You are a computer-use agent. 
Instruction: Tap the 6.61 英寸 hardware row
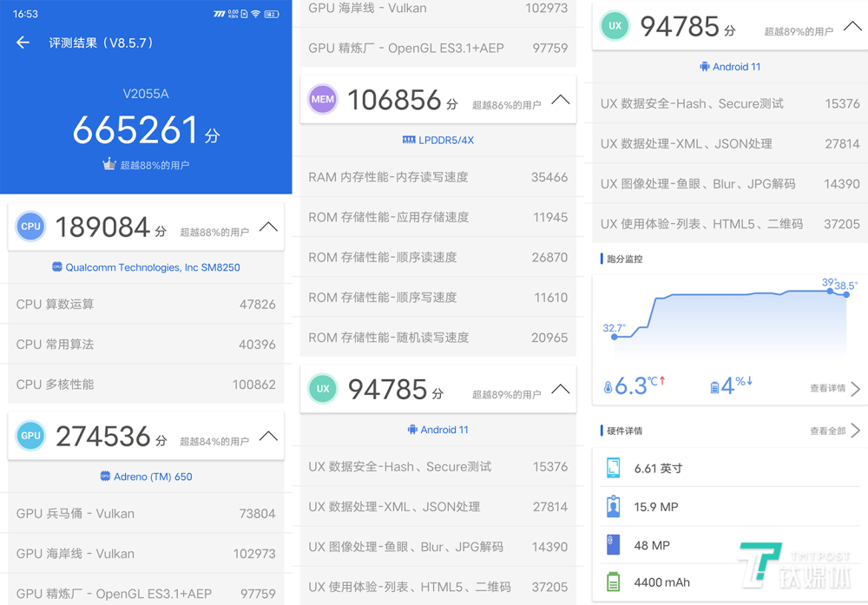coord(731,468)
